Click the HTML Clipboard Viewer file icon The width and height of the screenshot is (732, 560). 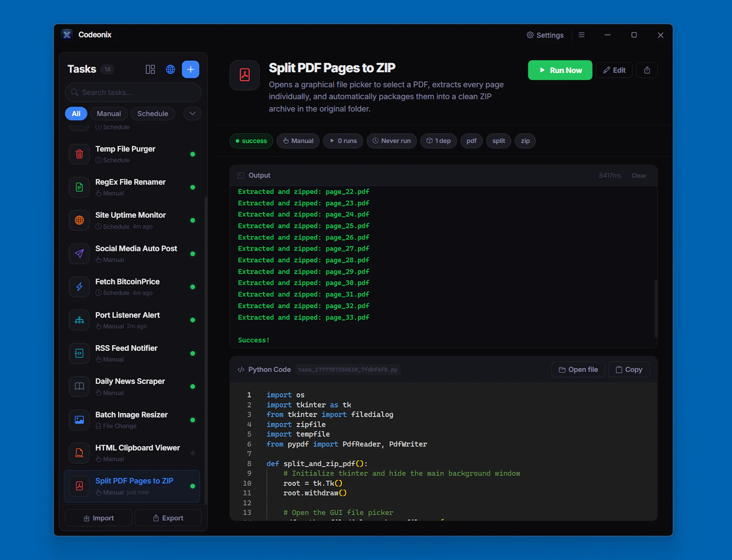pos(79,453)
